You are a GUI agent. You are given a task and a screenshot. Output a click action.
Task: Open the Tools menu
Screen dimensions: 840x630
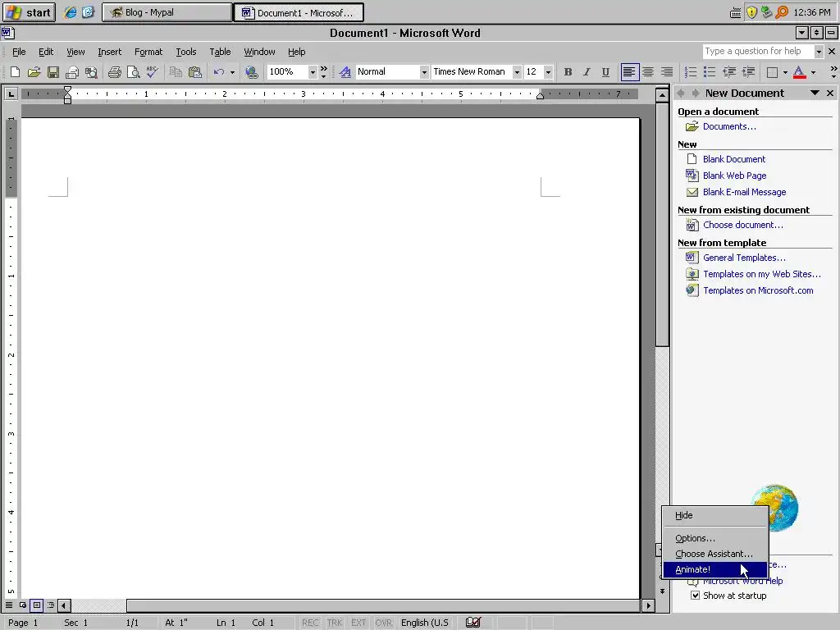pos(186,52)
